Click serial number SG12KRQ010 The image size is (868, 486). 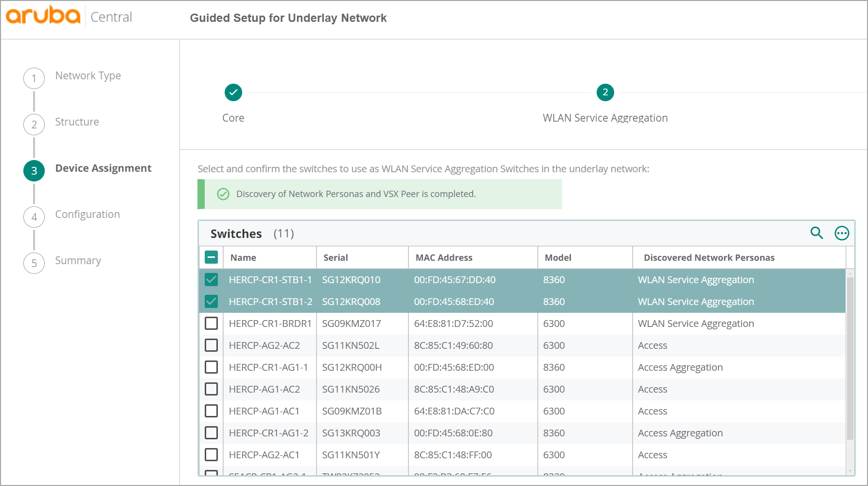(351, 280)
